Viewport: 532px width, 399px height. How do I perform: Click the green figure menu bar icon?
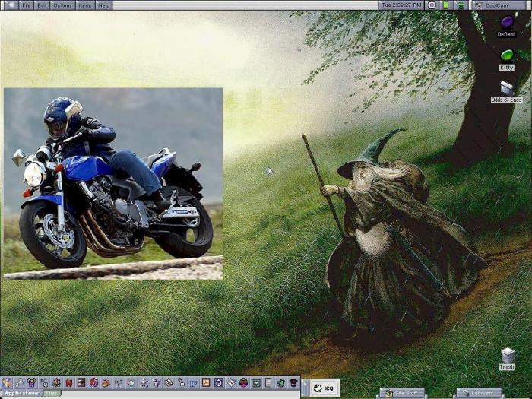pyautogui.click(x=461, y=5)
